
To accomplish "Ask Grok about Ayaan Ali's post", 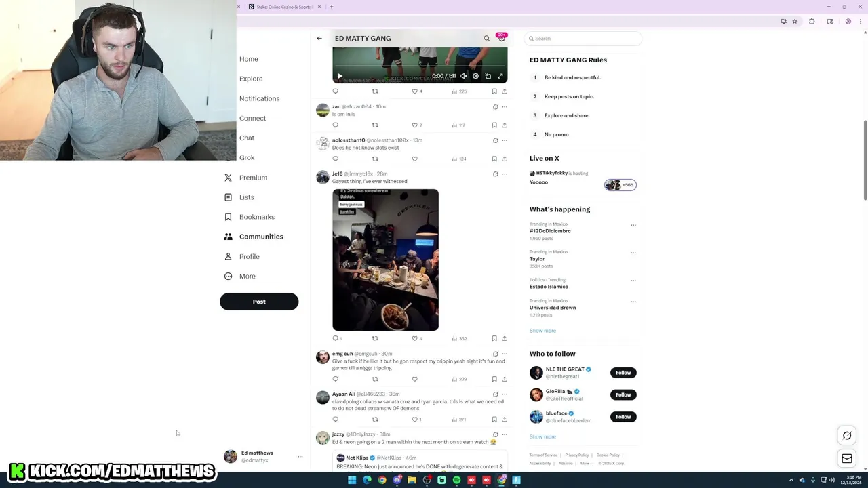I will (x=495, y=394).
